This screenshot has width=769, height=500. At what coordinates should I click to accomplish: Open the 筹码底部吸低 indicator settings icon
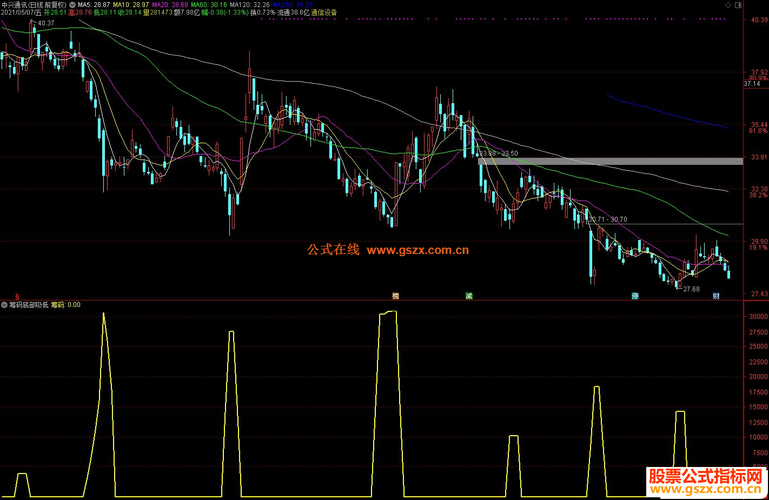4,305
